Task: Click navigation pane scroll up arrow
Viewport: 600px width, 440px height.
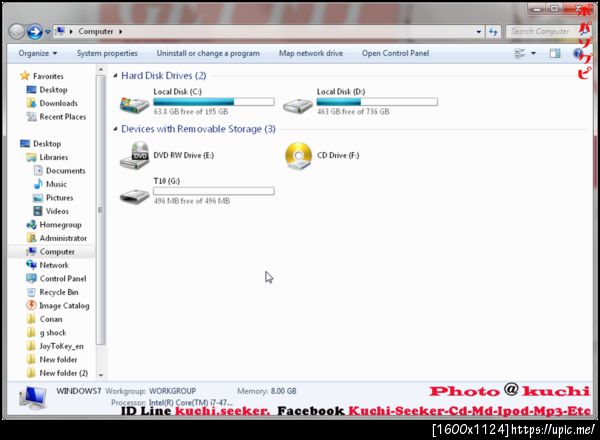Action: click(x=101, y=70)
